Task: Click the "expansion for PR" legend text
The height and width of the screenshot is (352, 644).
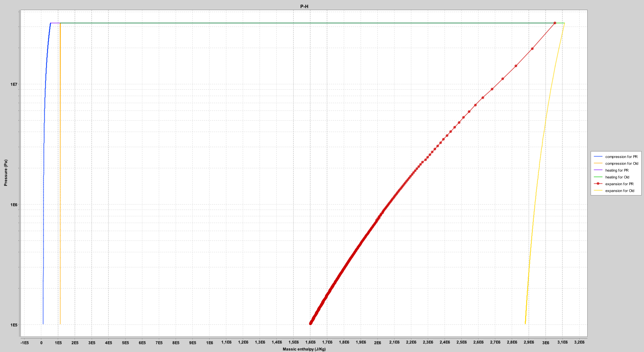Action: click(619, 184)
